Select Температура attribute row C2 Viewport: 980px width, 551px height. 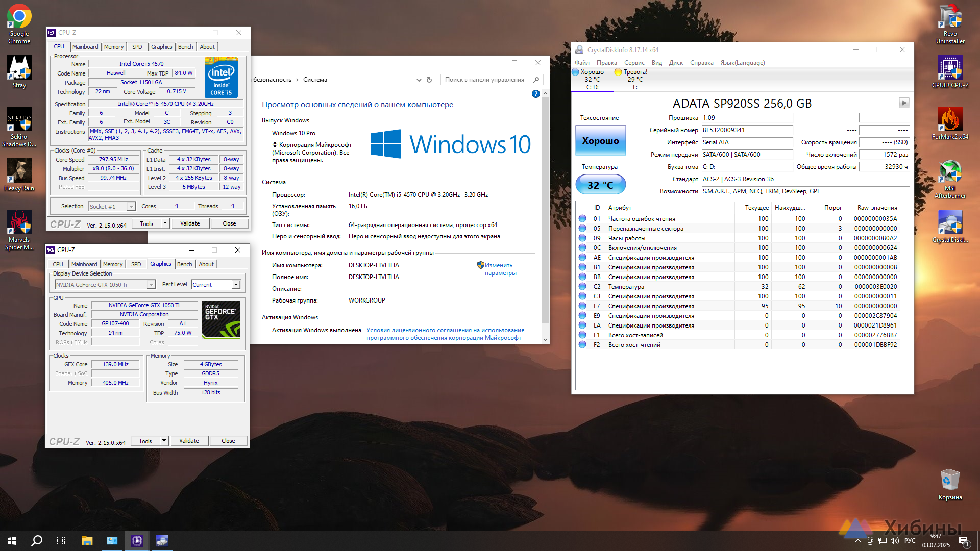738,287
